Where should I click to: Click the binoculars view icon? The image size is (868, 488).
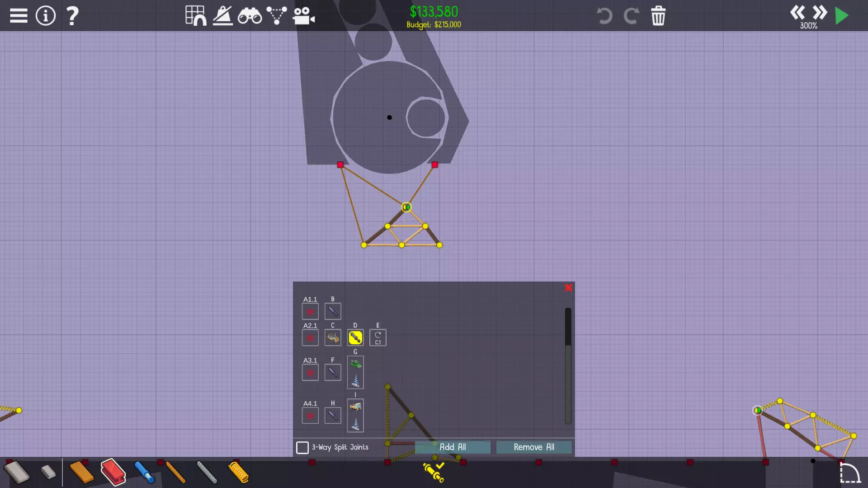[x=250, y=17]
